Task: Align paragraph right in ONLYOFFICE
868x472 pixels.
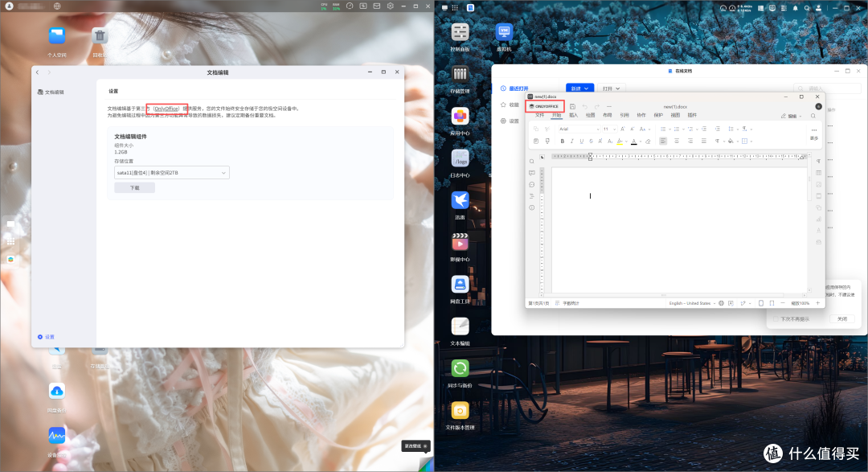Action: pyautogui.click(x=690, y=141)
